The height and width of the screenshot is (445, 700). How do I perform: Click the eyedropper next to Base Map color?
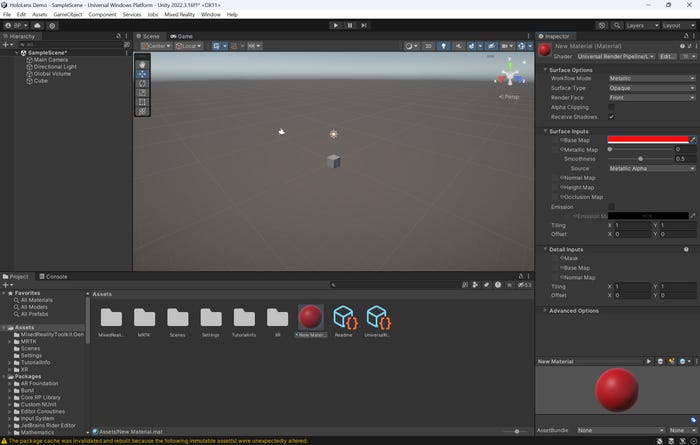(x=693, y=140)
